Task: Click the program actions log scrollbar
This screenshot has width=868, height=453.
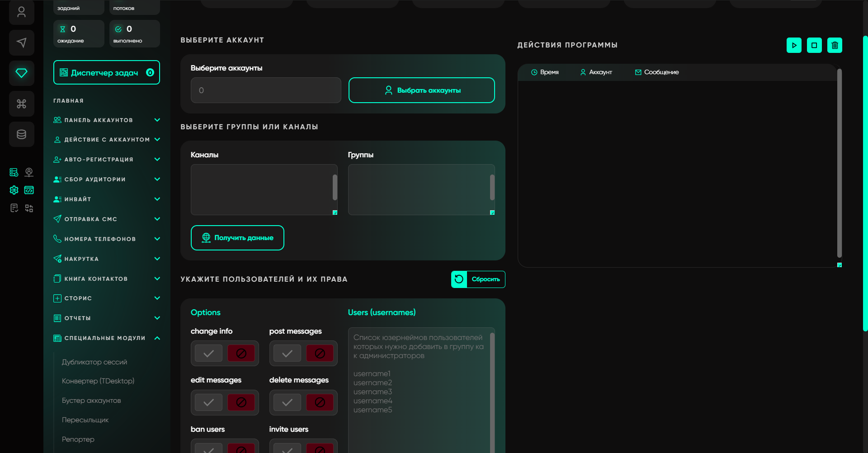Action: 839,163
